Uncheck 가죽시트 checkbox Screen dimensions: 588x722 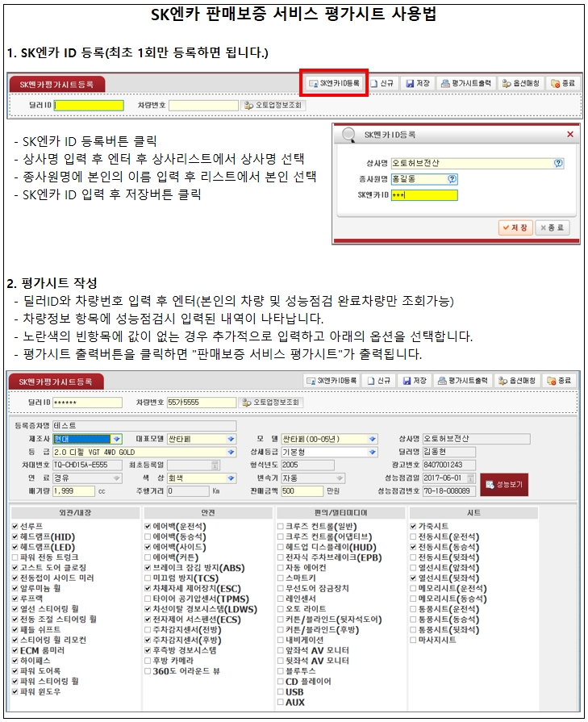pyautogui.click(x=413, y=526)
